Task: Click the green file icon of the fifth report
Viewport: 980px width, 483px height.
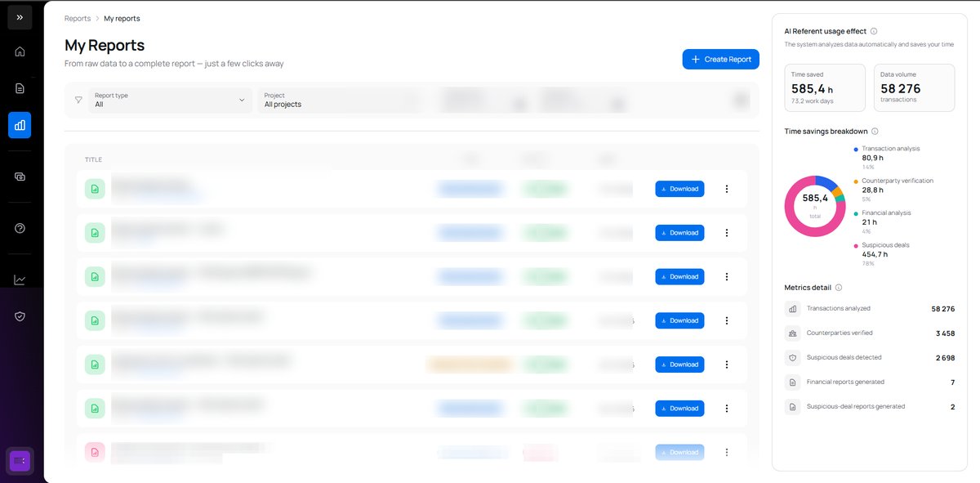Action: click(95, 364)
